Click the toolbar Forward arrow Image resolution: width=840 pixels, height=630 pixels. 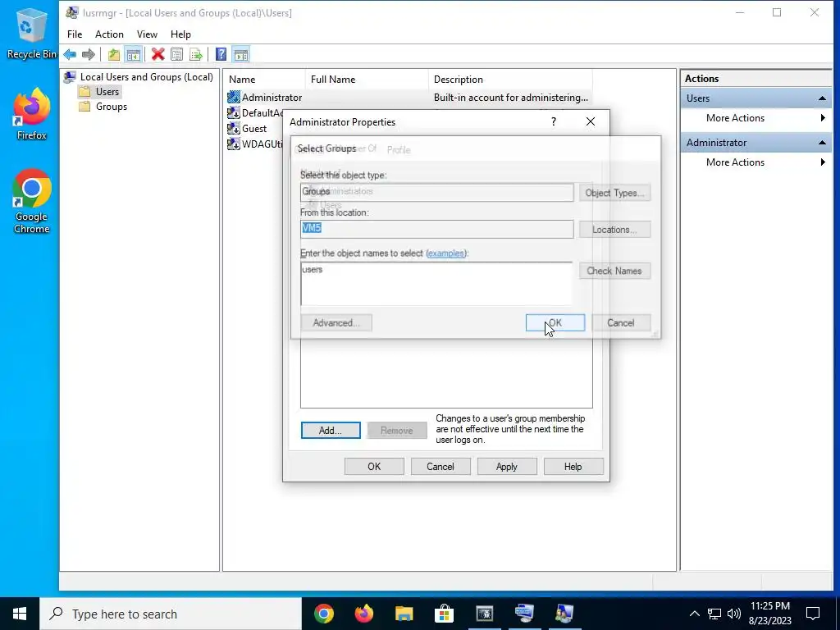click(x=89, y=54)
